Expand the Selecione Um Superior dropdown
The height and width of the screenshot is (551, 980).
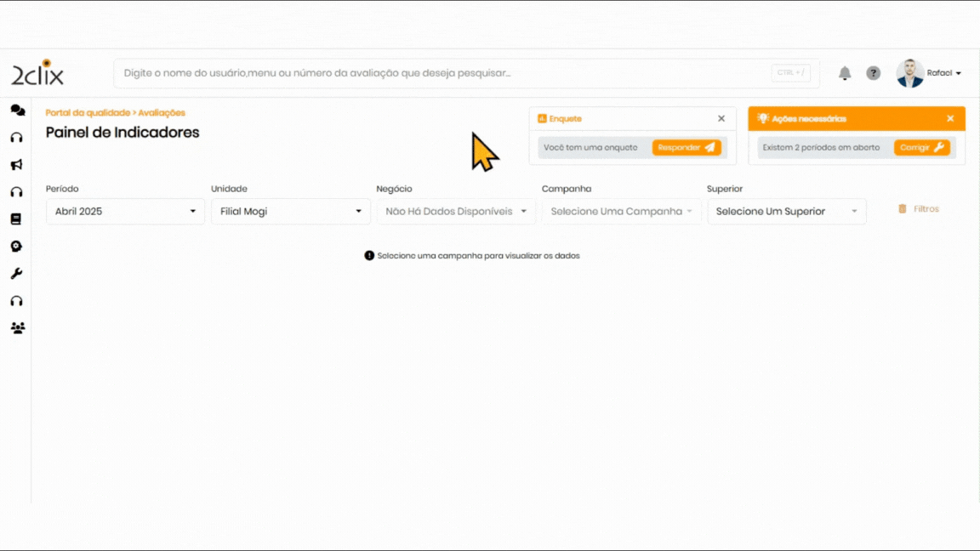[786, 212]
